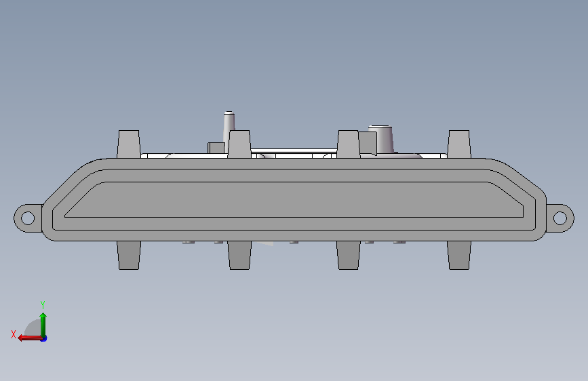Select the circular hole in the left mounting ear
This screenshot has width=588, height=381.
tap(28, 218)
